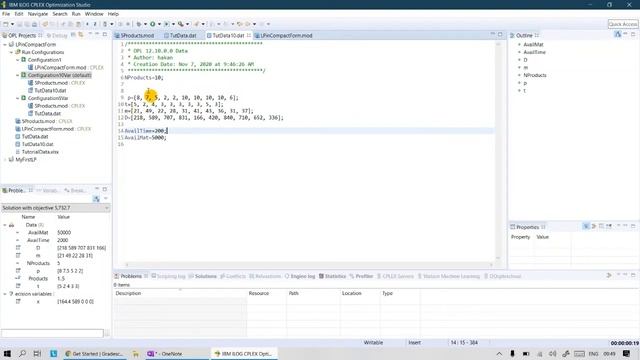Maximize the editor area
640x360 pixels.
click(500, 35)
